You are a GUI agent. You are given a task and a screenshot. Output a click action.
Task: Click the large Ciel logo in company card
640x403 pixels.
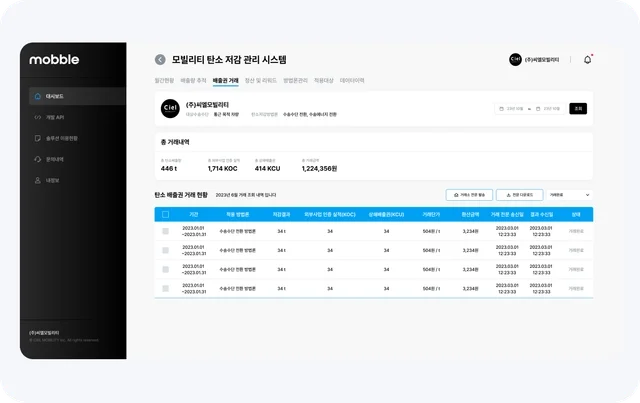pos(170,109)
